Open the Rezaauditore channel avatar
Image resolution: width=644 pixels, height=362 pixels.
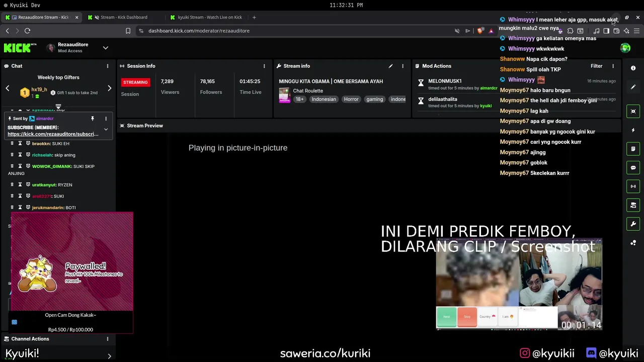coord(50,48)
